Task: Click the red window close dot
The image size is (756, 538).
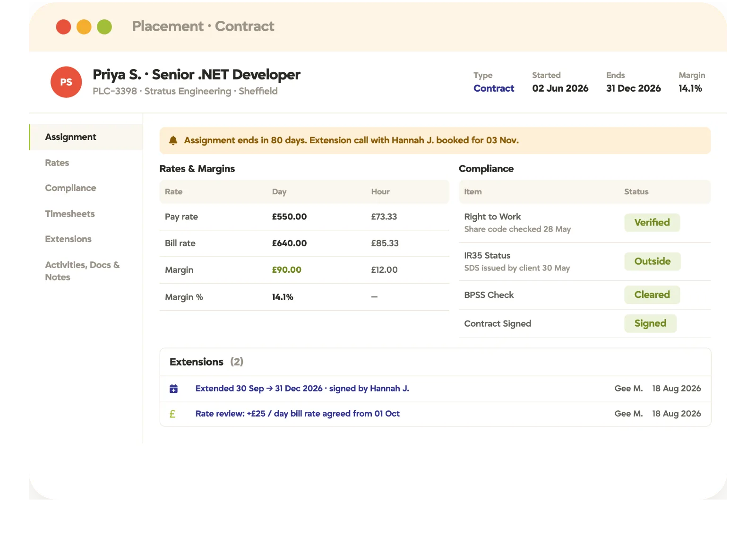Action: (63, 27)
